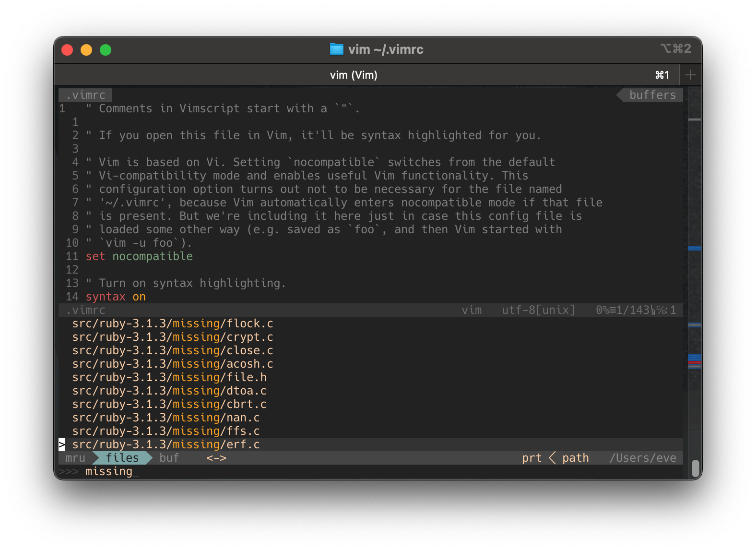Click the green zoom window button
756x551 pixels.
tap(106, 50)
